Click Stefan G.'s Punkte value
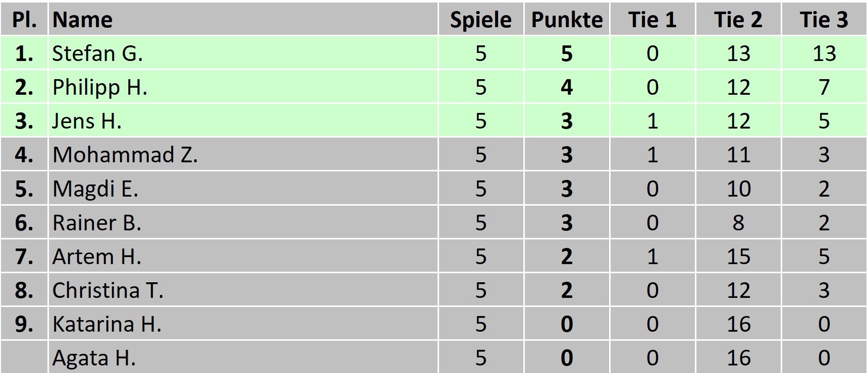Viewport: 868px width, 373px height. pos(567,53)
